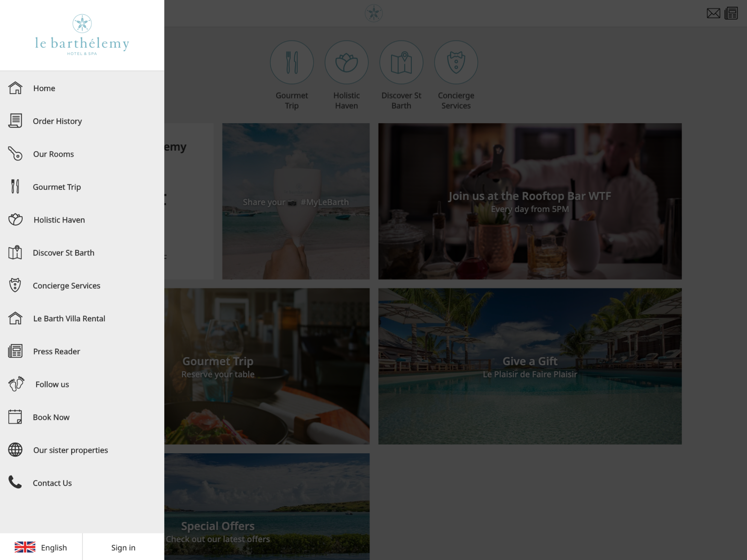
Task: Change language via the English label
Action: 54,547
